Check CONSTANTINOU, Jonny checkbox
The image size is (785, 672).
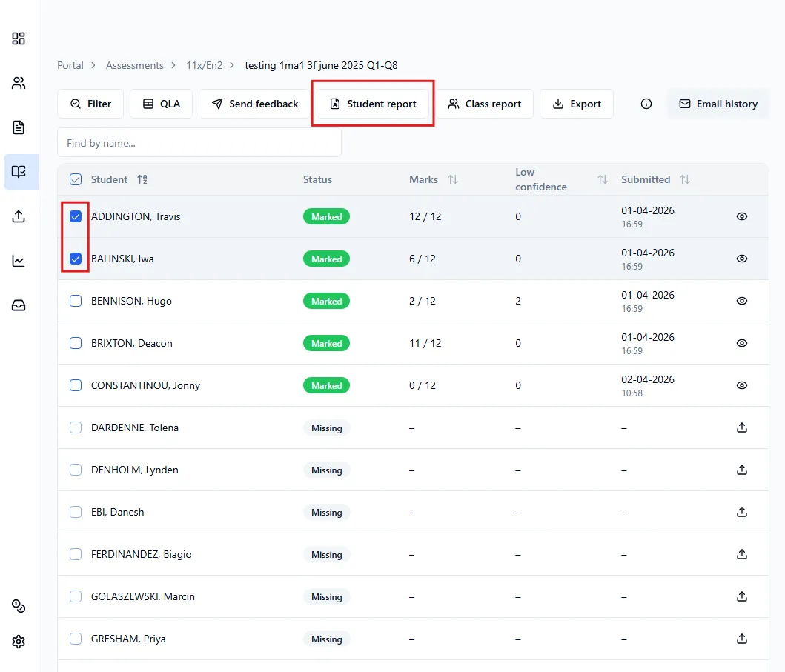click(76, 385)
